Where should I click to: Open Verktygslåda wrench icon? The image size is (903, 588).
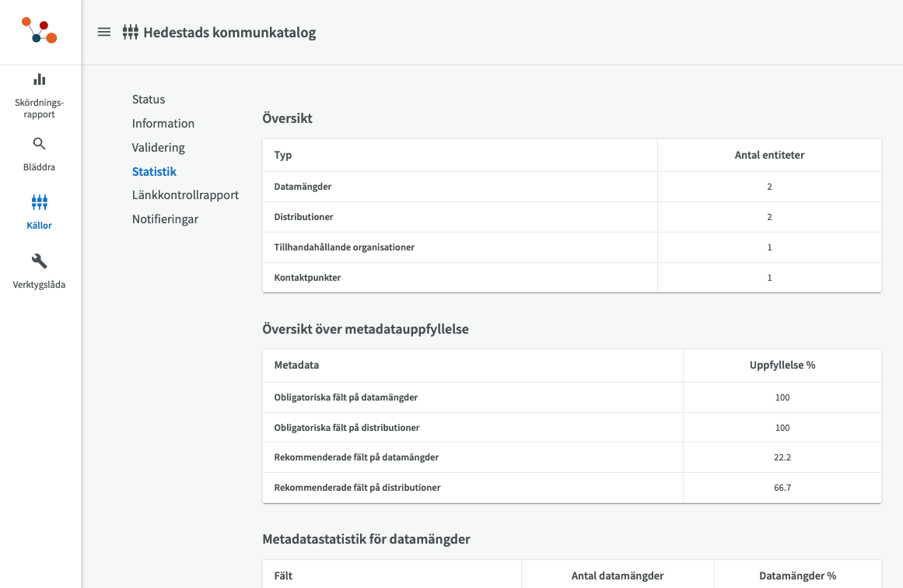[40, 261]
